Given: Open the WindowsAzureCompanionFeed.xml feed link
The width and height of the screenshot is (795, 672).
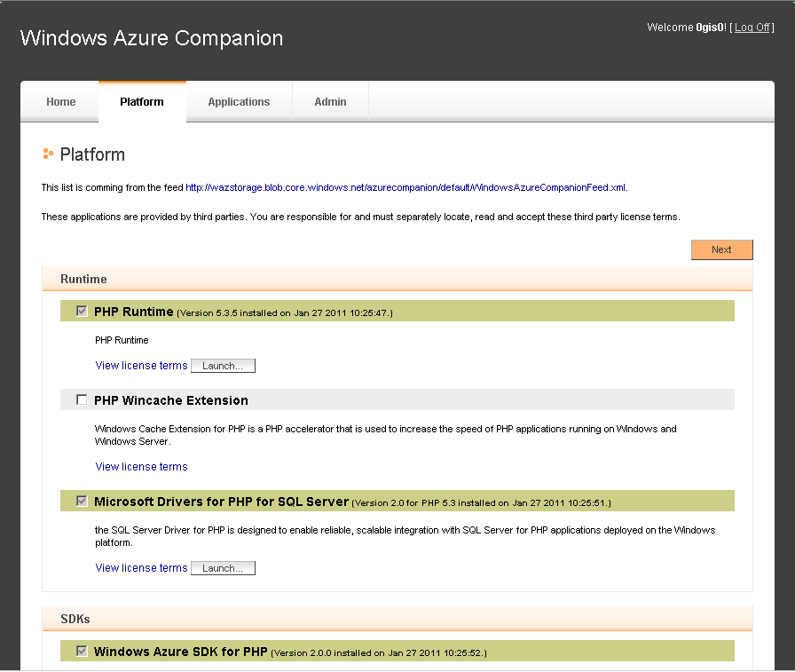Looking at the screenshot, I should [x=405, y=187].
